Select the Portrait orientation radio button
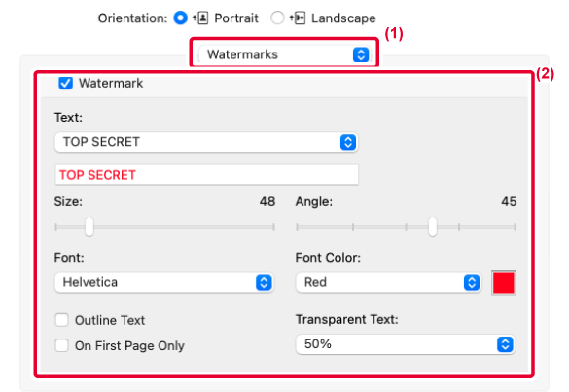The width and height of the screenshot is (569, 392). 180,18
